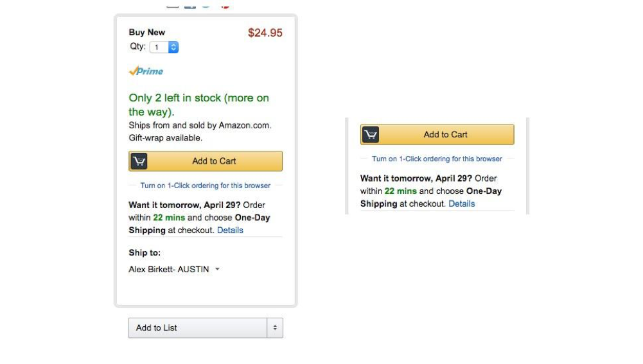Click Add to Cart in the Buy New box
The image size is (643, 364).
[206, 161]
